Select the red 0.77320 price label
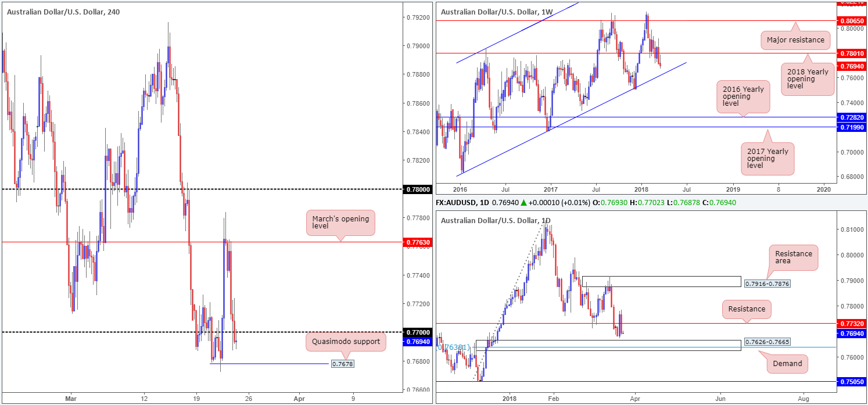This screenshot has height=405, width=868. tap(851, 323)
